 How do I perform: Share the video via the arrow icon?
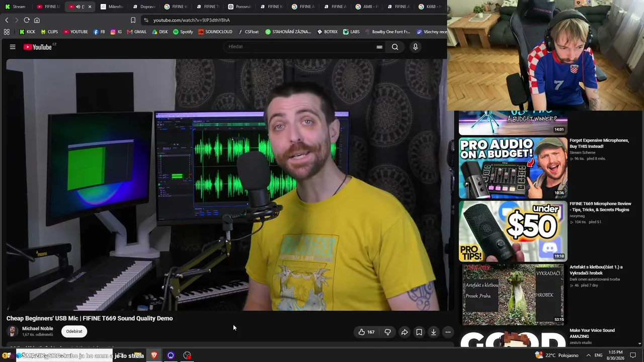pos(405,332)
